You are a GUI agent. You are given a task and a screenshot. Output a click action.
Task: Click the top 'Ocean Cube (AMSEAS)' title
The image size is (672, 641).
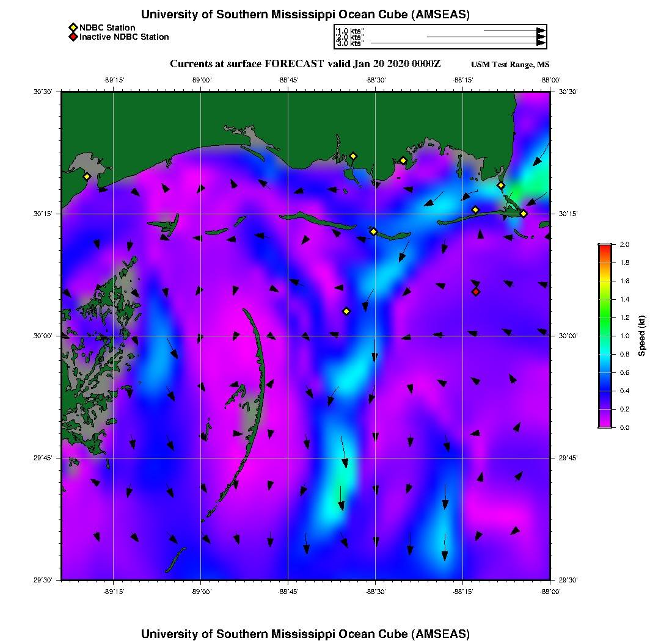305,15
